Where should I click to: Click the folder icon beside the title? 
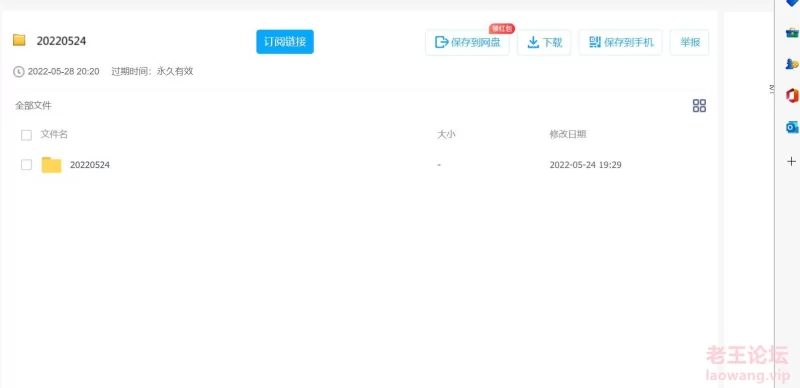pyautogui.click(x=19, y=40)
